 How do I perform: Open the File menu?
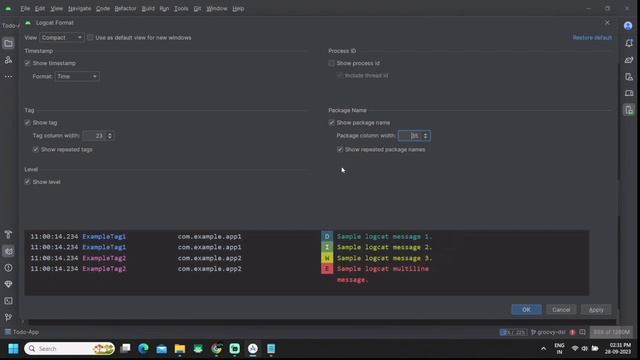25,9
